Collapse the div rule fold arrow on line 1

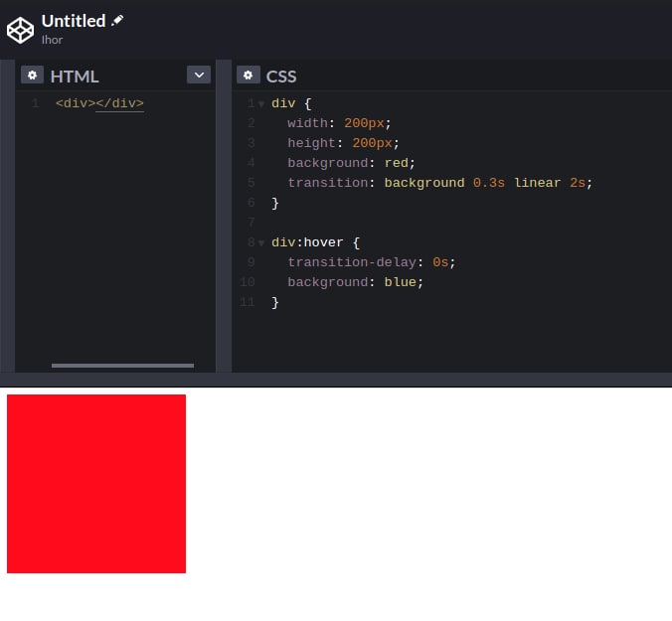click(261, 104)
